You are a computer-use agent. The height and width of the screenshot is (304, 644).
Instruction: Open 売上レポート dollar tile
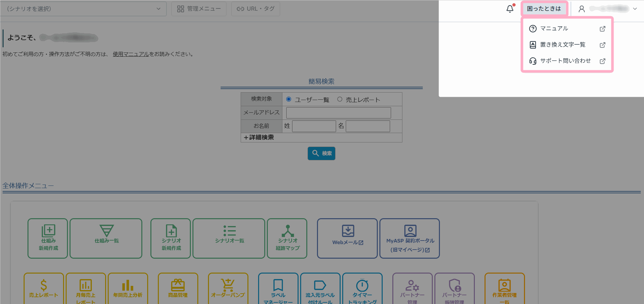point(44,288)
